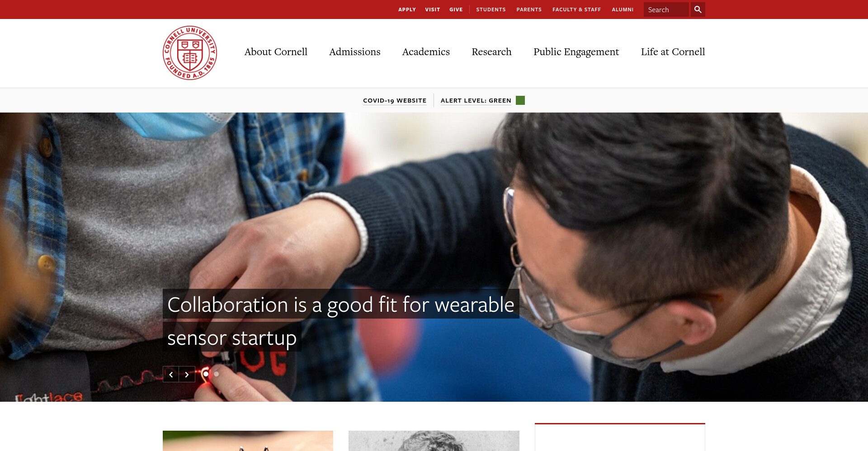
Task: Click the Give link in top bar
Action: click(456, 9)
